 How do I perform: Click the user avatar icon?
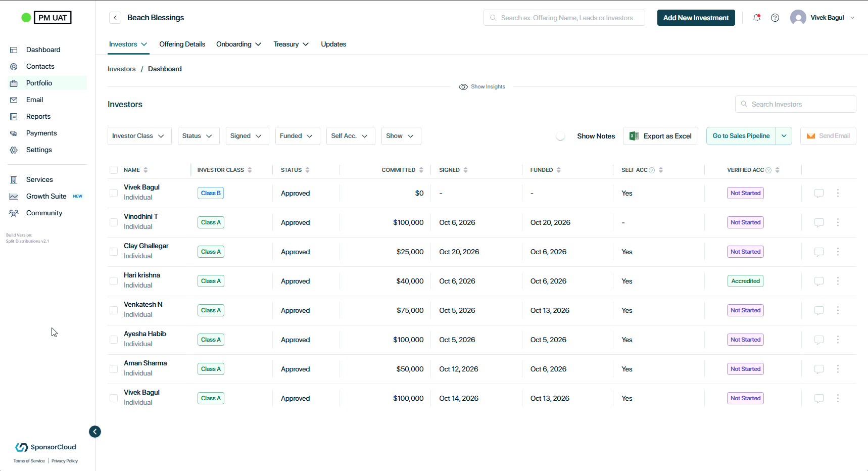coord(798,18)
